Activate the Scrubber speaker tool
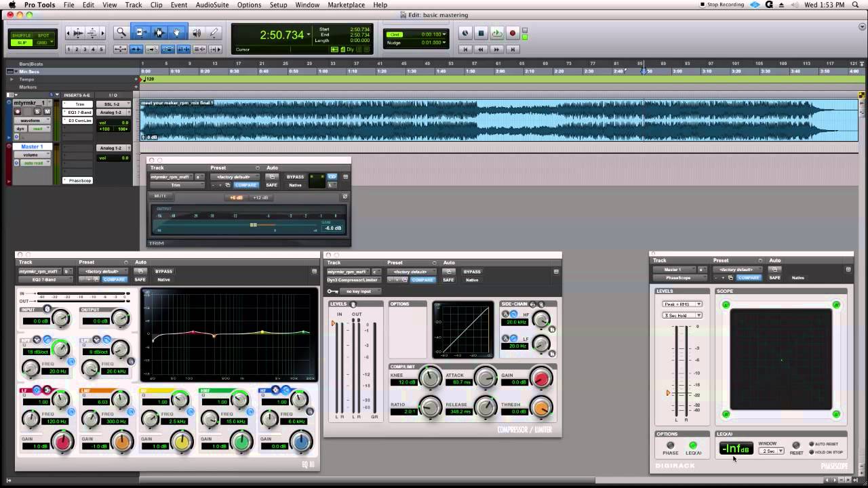This screenshot has width=868, height=488. point(197,32)
